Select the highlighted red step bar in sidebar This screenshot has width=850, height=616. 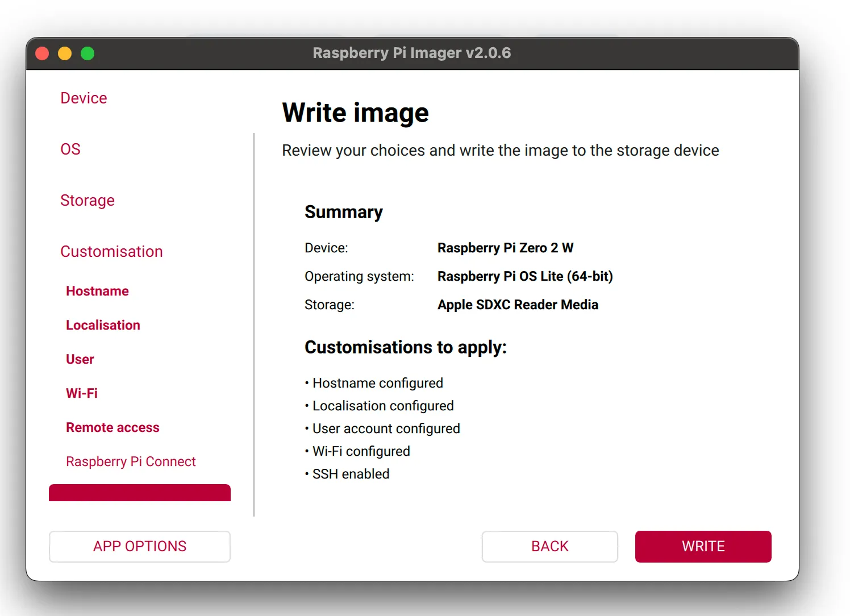click(x=140, y=493)
